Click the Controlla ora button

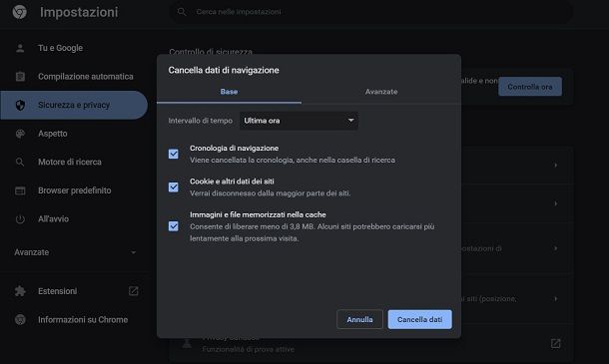tap(530, 87)
